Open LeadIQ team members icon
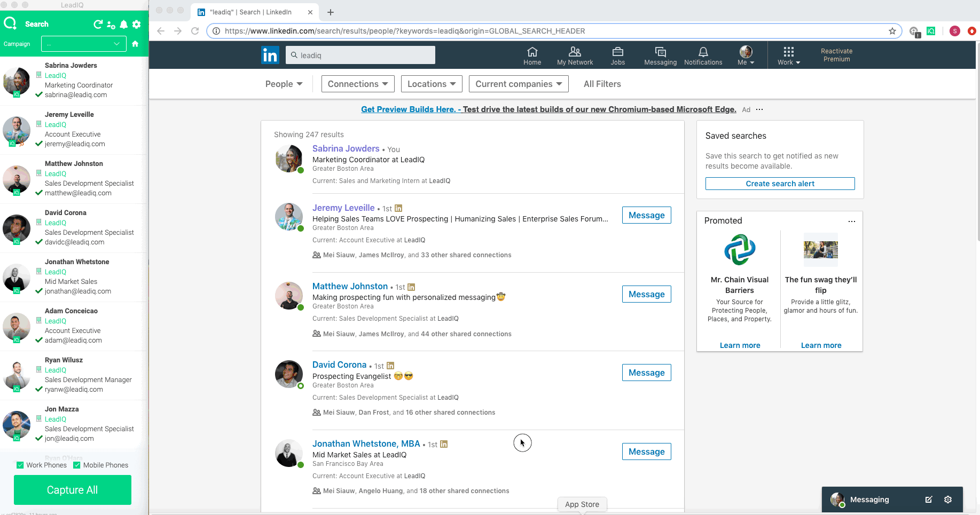 111,25
